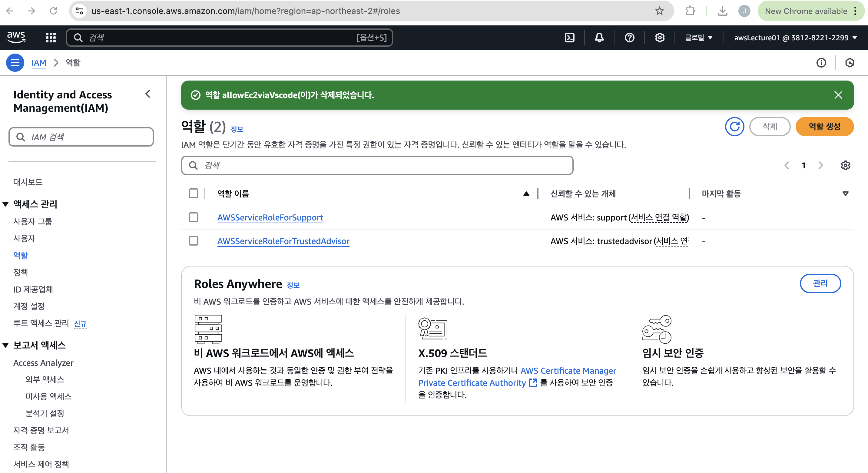This screenshot has width=868, height=473.
Task: Refresh the roles list
Action: click(734, 127)
